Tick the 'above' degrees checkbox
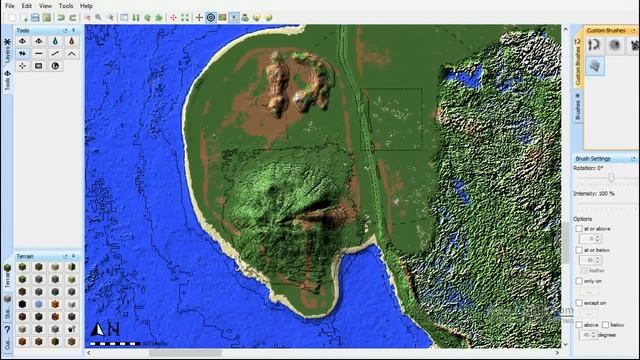Image resolution: width=640 pixels, height=360 pixels. click(579, 325)
